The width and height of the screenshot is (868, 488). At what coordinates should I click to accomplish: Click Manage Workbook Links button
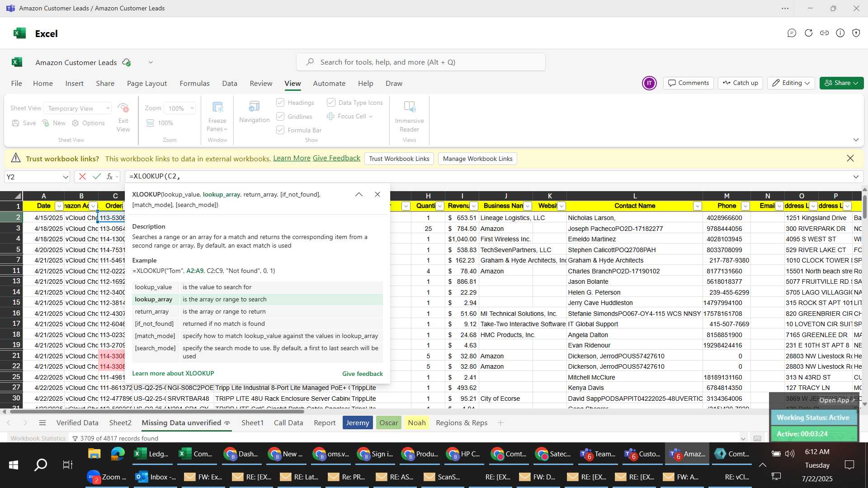[x=477, y=159]
